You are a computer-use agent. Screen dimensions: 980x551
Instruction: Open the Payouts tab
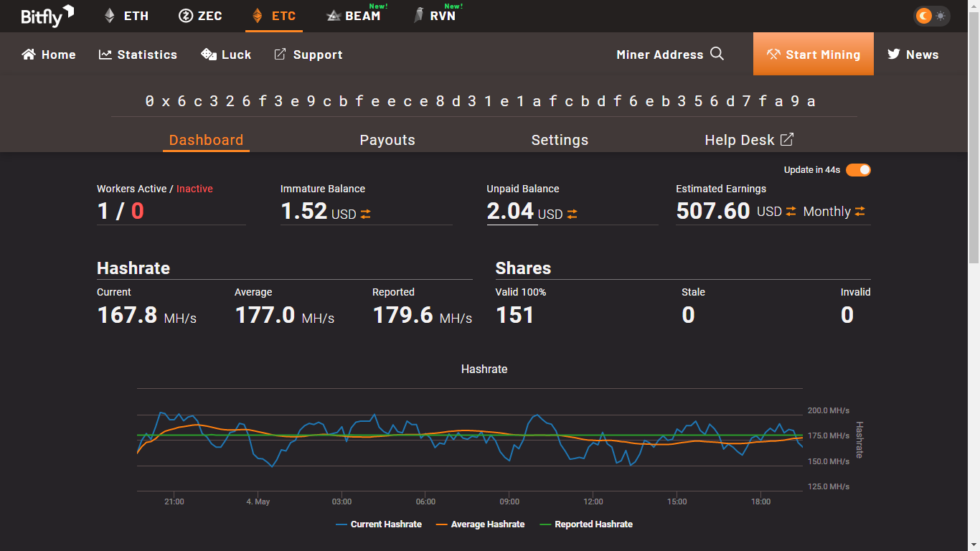pyautogui.click(x=387, y=140)
